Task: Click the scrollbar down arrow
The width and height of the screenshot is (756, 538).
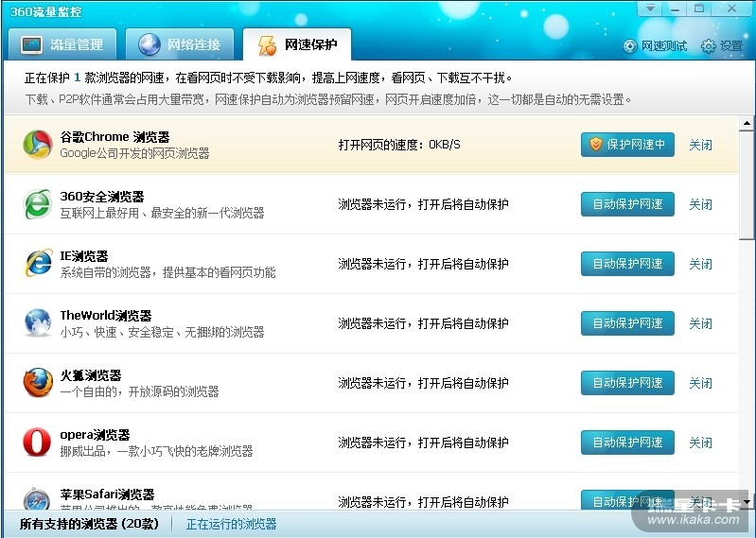Action: 747,502
